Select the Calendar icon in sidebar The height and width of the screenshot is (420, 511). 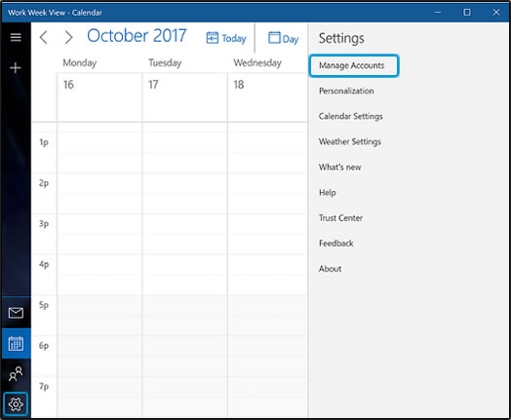pos(17,343)
